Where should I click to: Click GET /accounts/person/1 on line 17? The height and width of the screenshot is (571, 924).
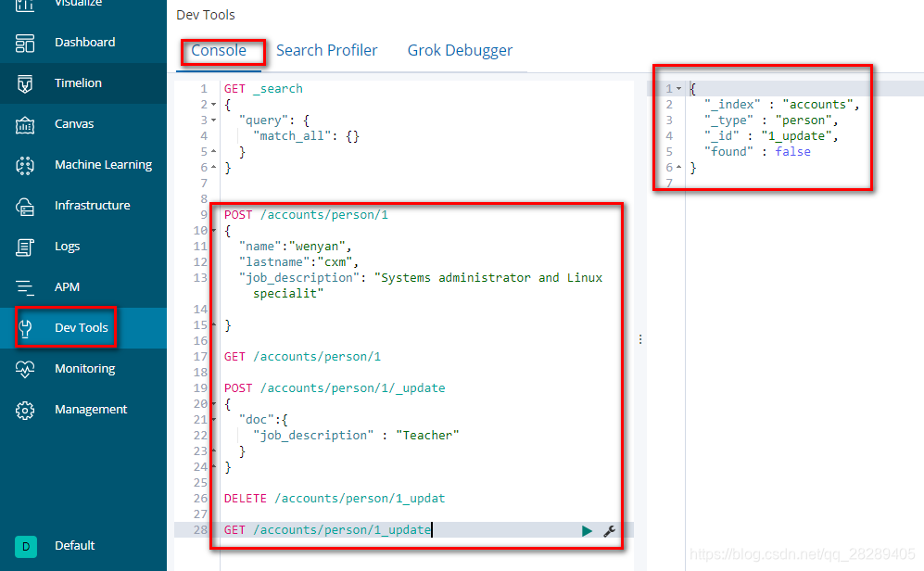302,357
